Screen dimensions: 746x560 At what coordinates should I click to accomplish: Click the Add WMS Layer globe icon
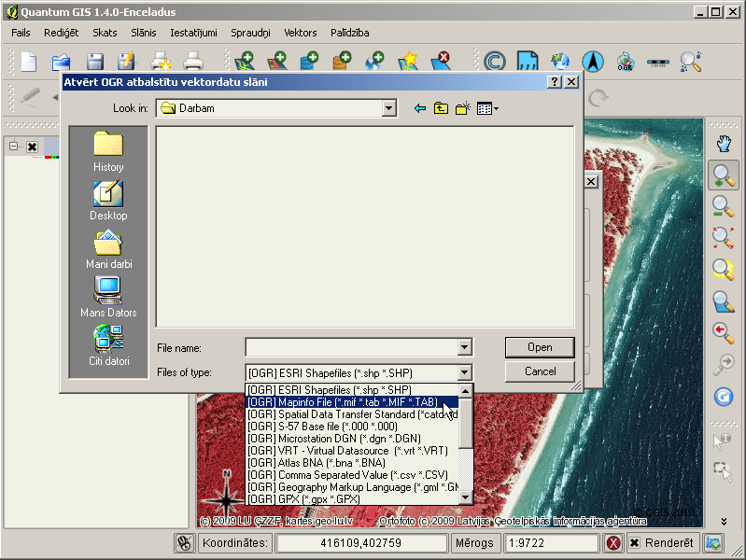tap(374, 62)
